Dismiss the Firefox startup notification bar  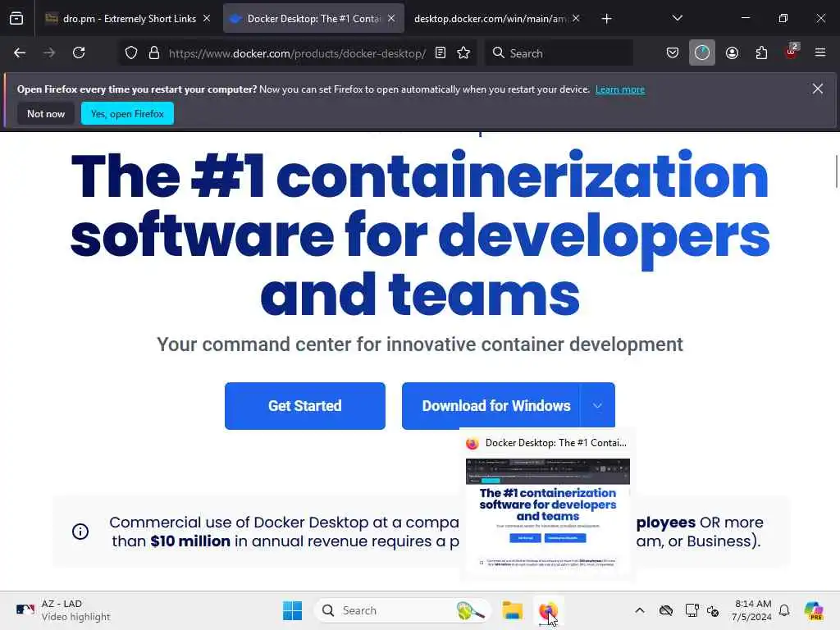[818, 89]
